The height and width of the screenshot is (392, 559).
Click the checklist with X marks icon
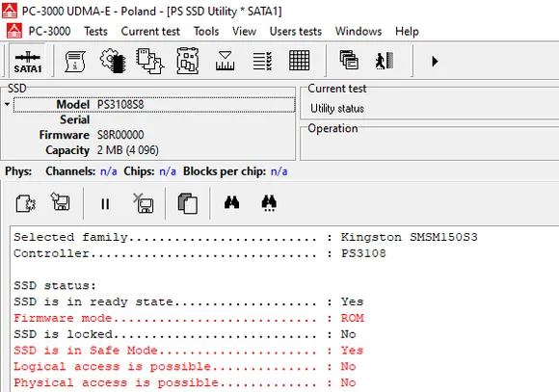[262, 61]
